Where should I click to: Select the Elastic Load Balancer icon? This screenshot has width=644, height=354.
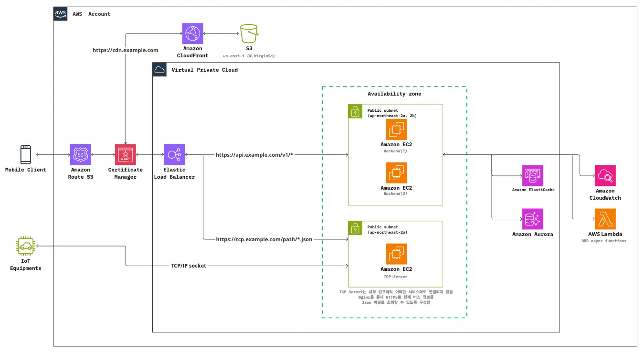pyautogui.click(x=174, y=155)
